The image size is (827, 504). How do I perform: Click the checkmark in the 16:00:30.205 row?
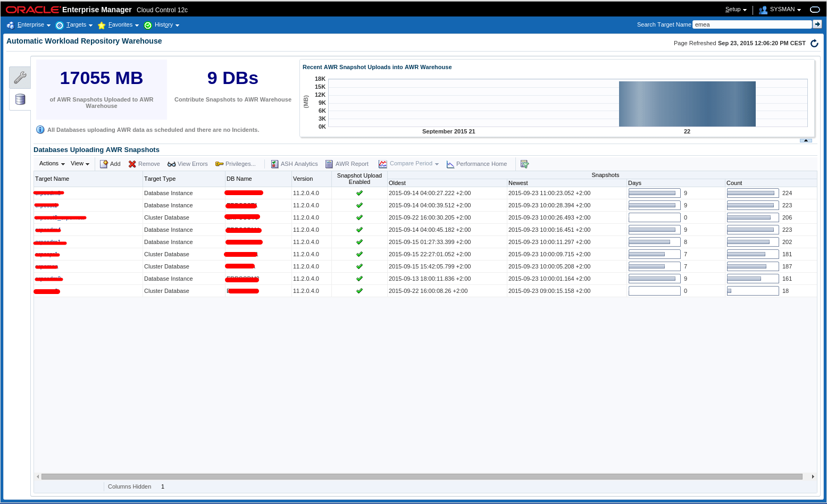pos(360,217)
